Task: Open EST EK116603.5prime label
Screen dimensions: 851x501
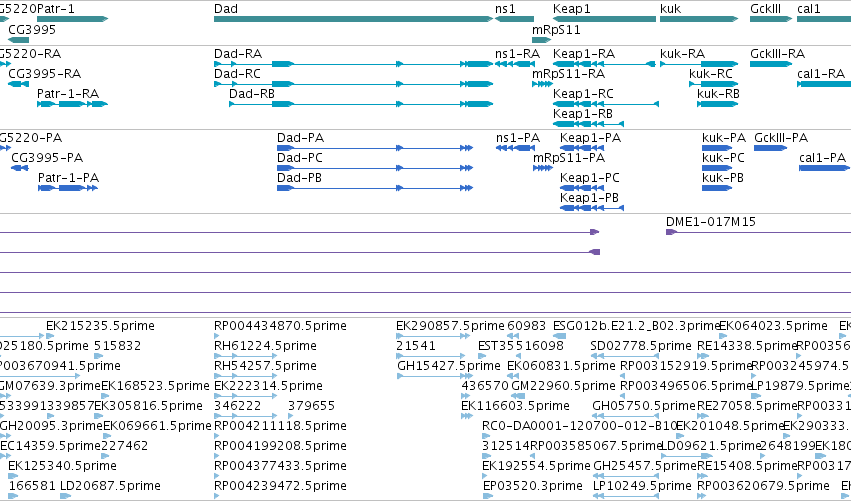Action: 516,406
